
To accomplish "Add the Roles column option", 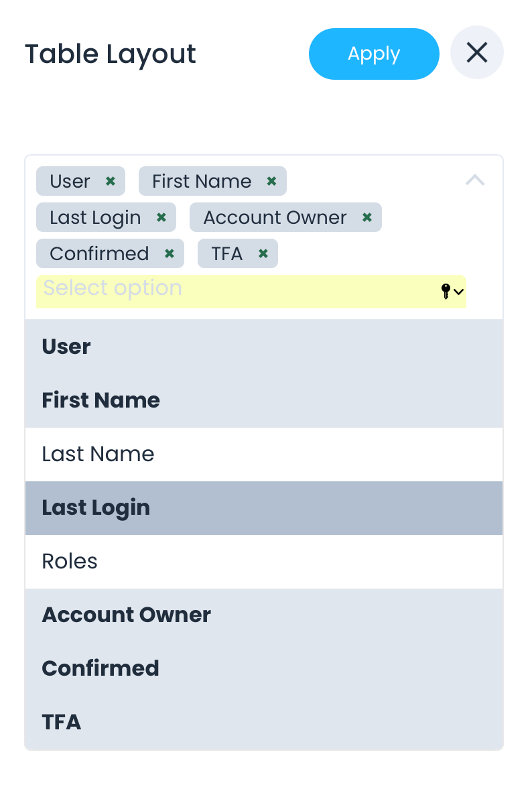I will (263, 561).
